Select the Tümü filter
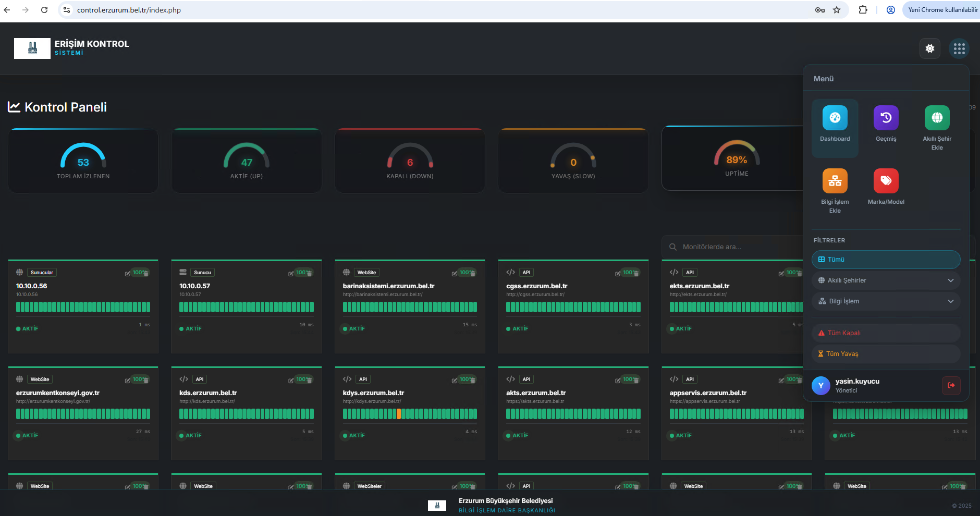This screenshot has width=980, height=516. pos(886,260)
